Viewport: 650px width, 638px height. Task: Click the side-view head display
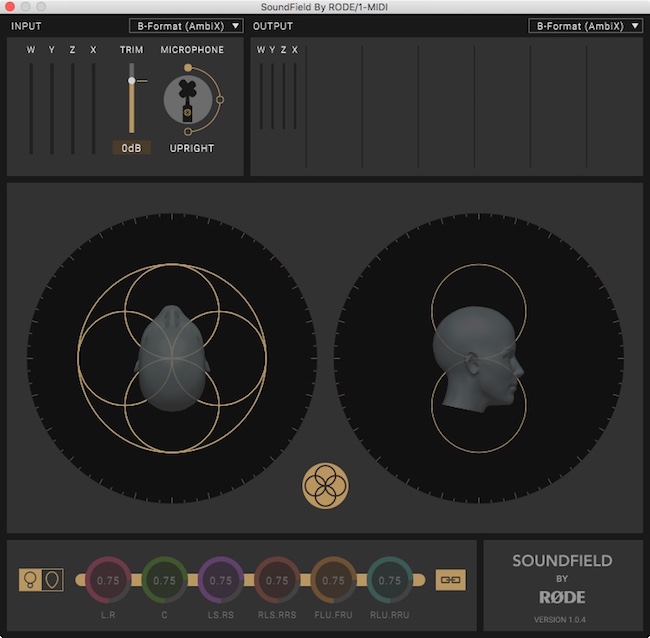coord(479,358)
